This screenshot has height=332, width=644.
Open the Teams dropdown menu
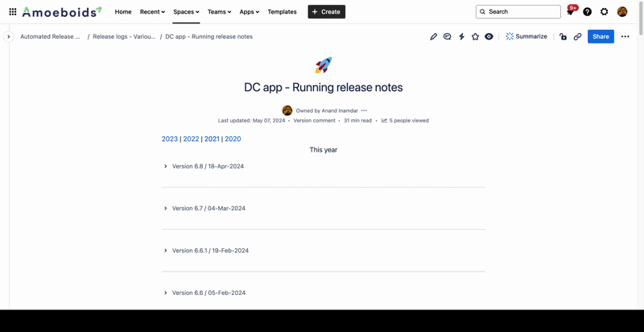[219, 12]
